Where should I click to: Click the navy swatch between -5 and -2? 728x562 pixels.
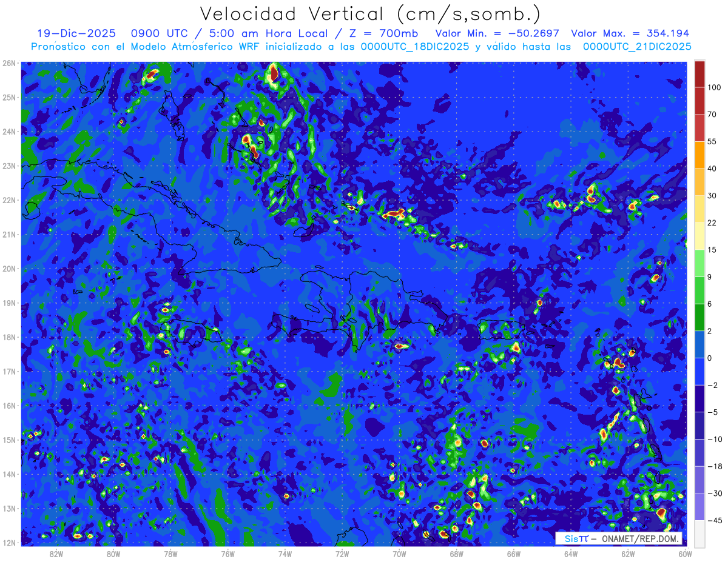pos(699,398)
